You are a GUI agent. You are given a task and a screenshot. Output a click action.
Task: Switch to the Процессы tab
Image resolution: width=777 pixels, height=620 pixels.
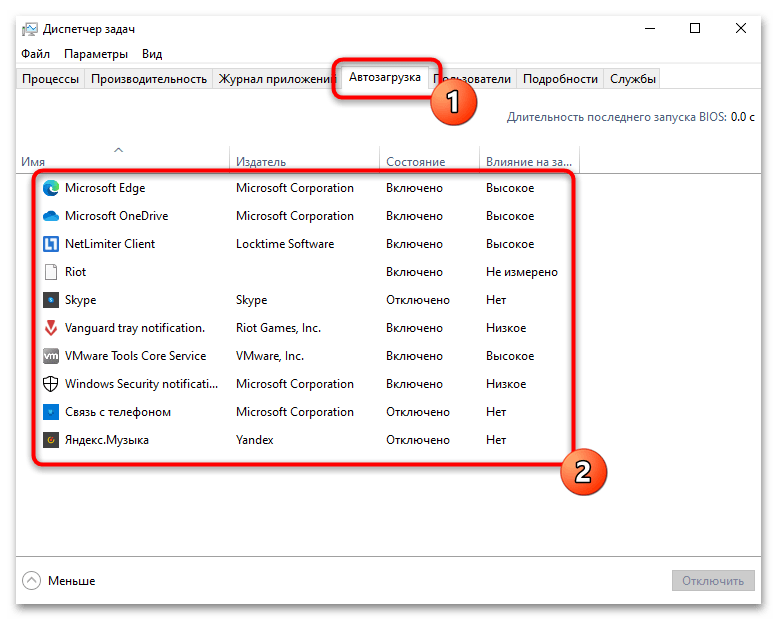point(50,79)
